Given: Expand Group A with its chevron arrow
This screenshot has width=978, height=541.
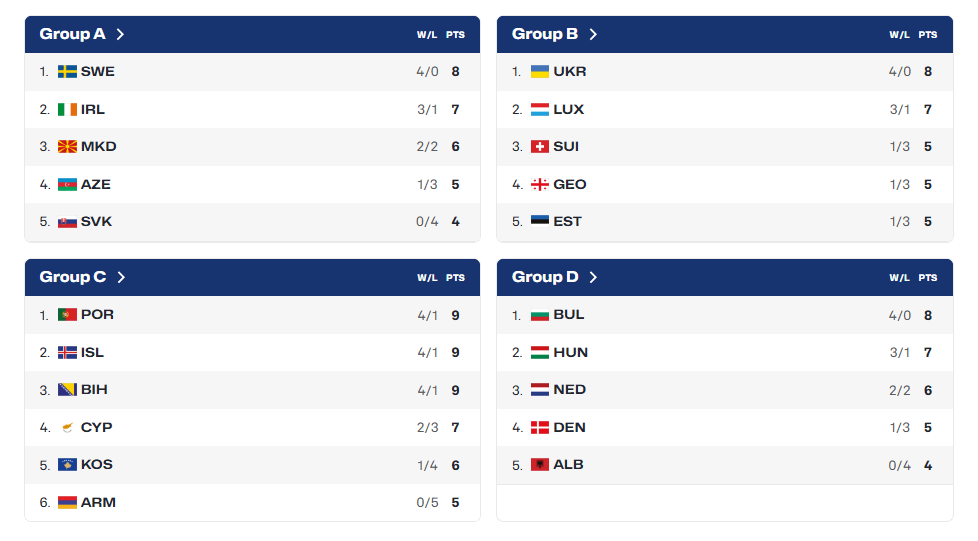Looking at the screenshot, I should [x=120, y=34].
